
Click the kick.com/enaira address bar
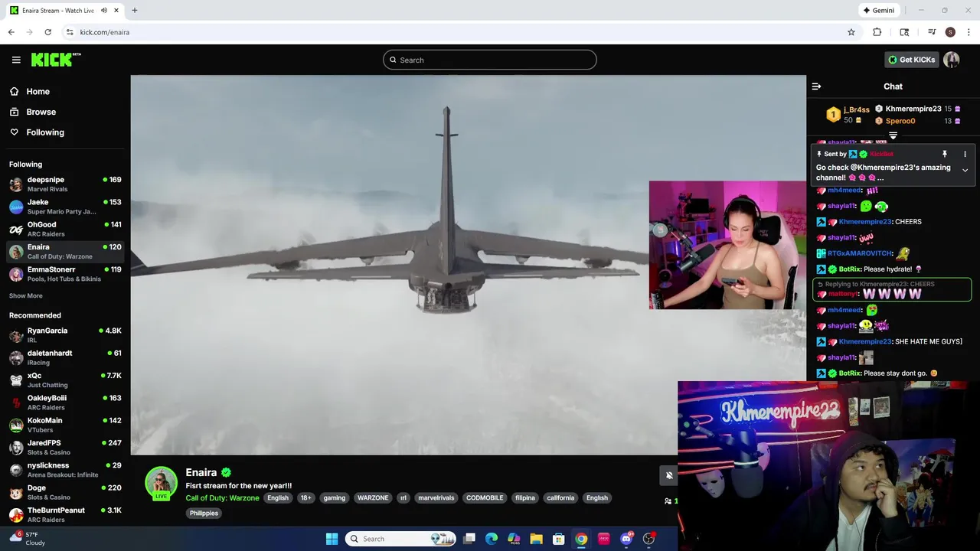(459, 32)
